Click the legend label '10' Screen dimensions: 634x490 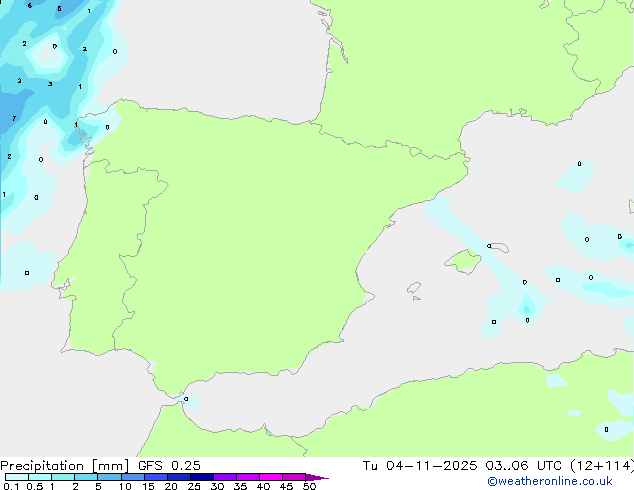click(x=125, y=486)
